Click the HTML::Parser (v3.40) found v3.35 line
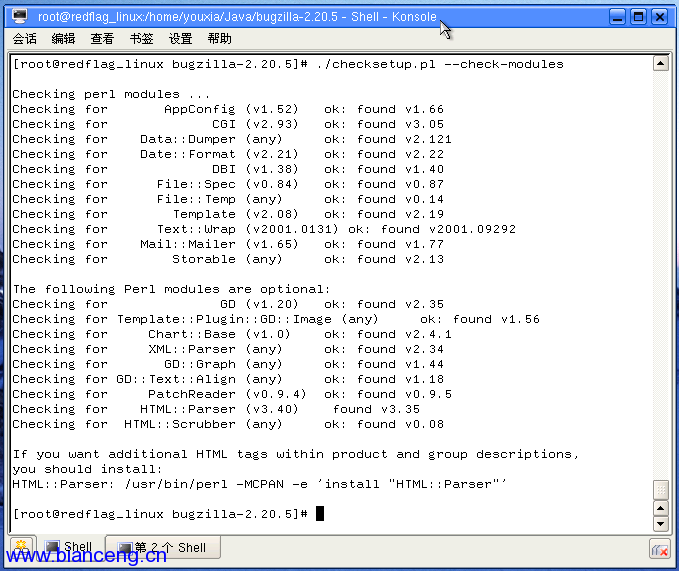 point(216,409)
